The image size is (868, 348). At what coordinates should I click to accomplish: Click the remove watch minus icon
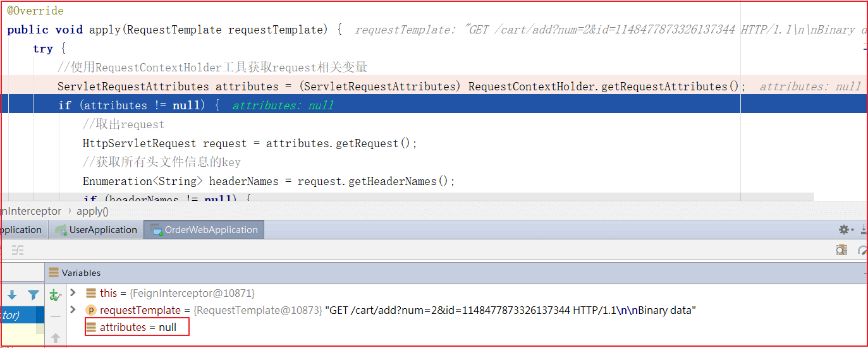(55, 316)
